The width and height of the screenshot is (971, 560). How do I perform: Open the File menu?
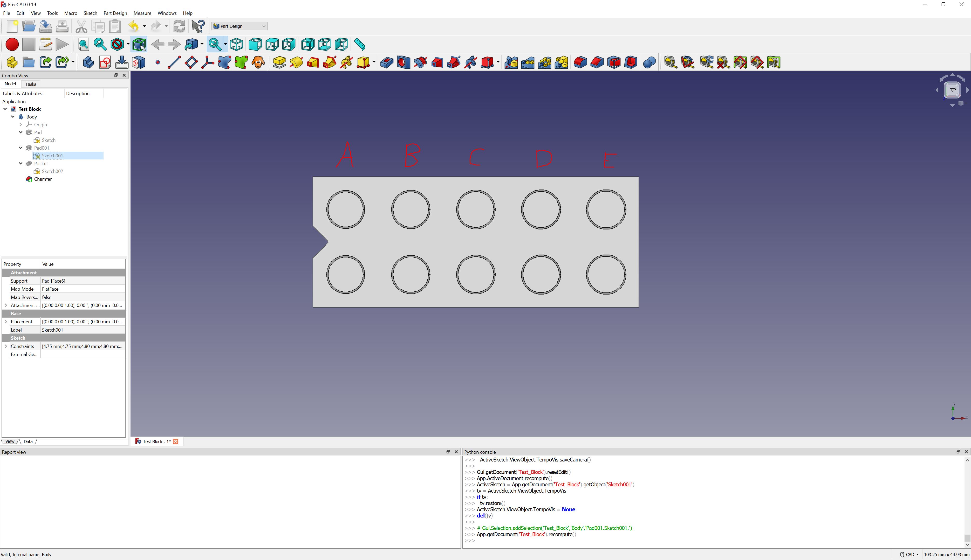6,13
